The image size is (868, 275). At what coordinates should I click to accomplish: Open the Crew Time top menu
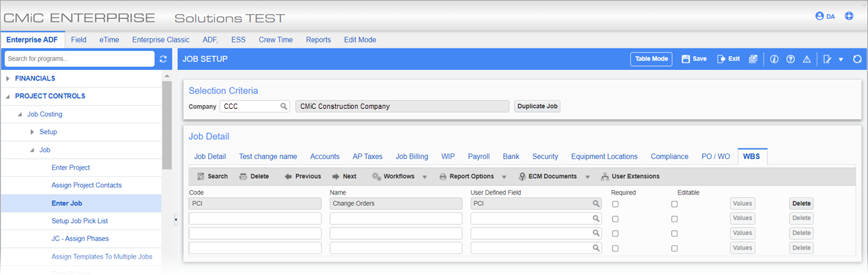tap(275, 40)
